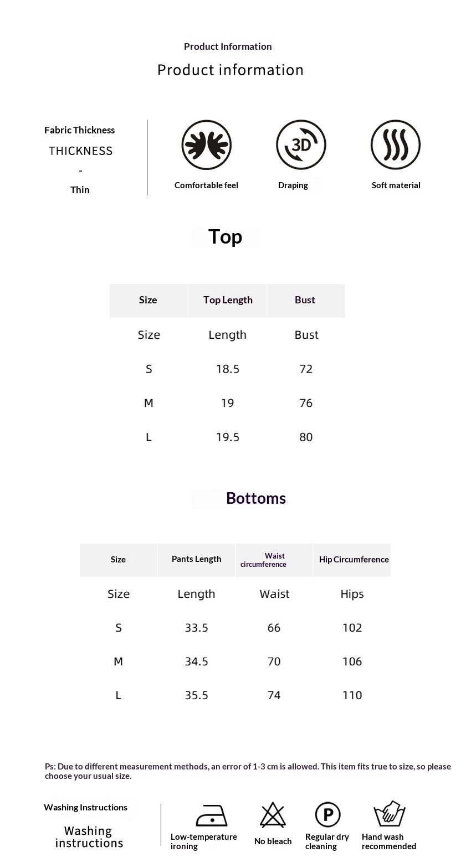
Task: Click the No bleach triangle icon
Action: point(273,815)
